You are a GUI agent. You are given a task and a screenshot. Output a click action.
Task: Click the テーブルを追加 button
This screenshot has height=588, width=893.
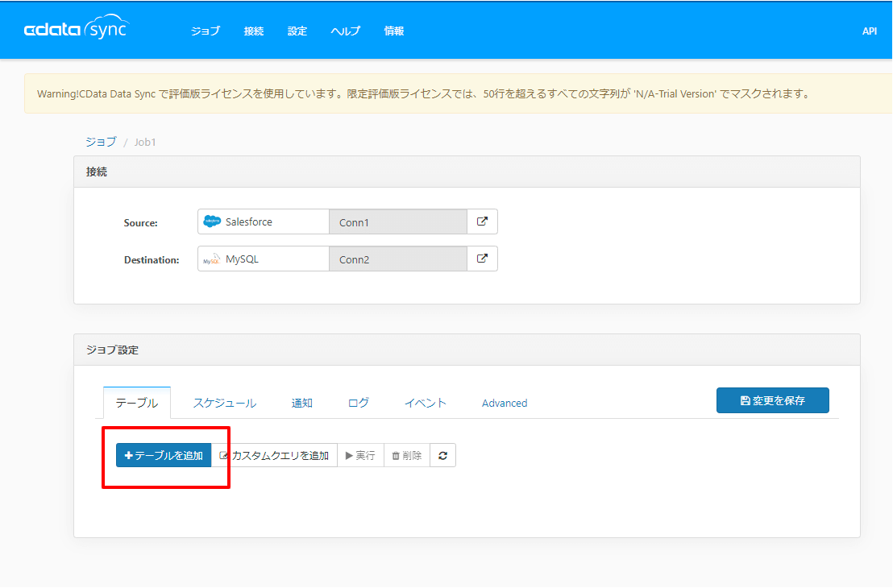coord(164,455)
